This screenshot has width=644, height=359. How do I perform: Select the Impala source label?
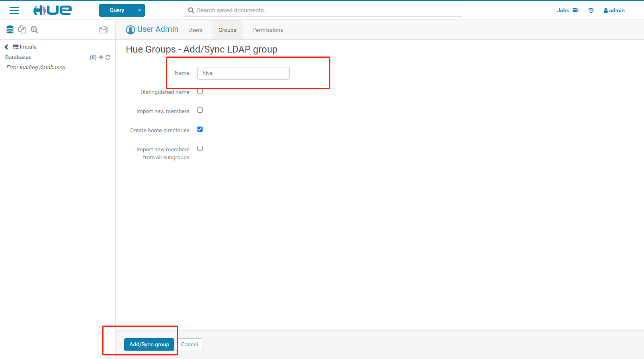(x=25, y=47)
